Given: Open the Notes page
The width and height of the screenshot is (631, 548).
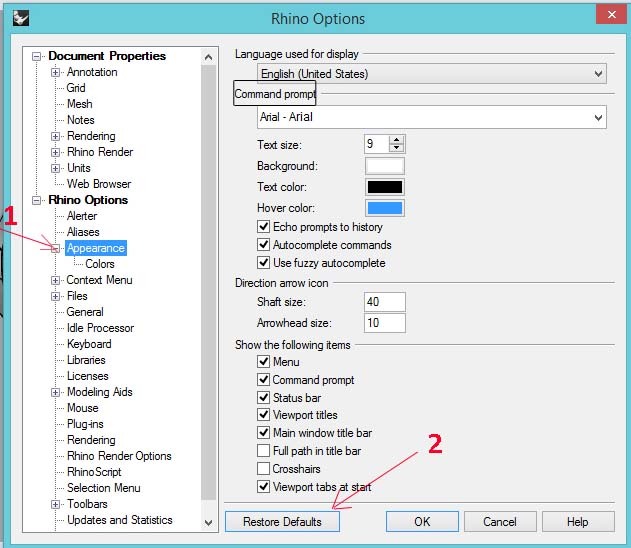Looking at the screenshot, I should pyautogui.click(x=80, y=120).
